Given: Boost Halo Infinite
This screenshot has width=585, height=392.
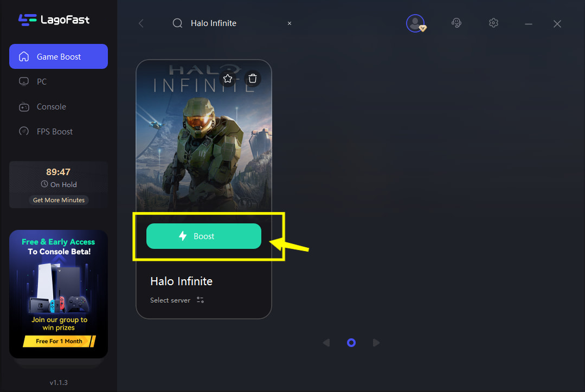Looking at the screenshot, I should 204,236.
